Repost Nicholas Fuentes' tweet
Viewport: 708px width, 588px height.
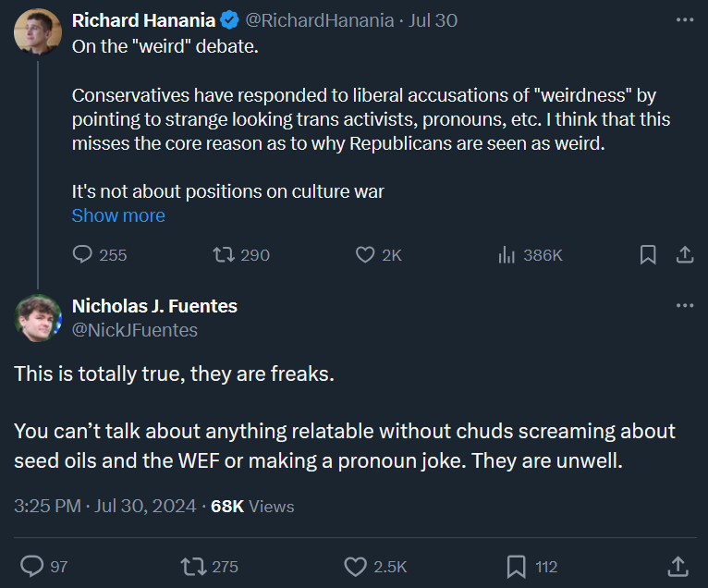[x=194, y=566]
